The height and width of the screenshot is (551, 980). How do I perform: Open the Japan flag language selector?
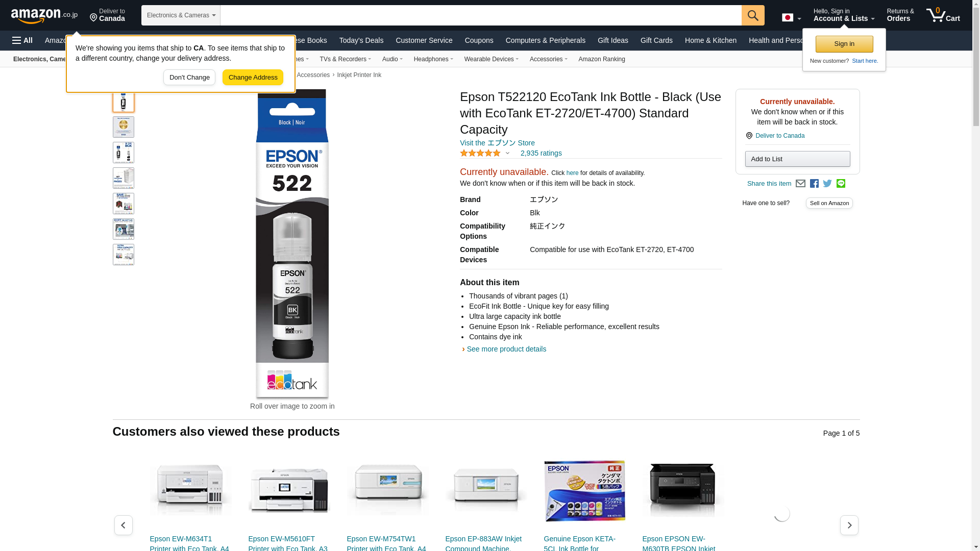point(791,18)
